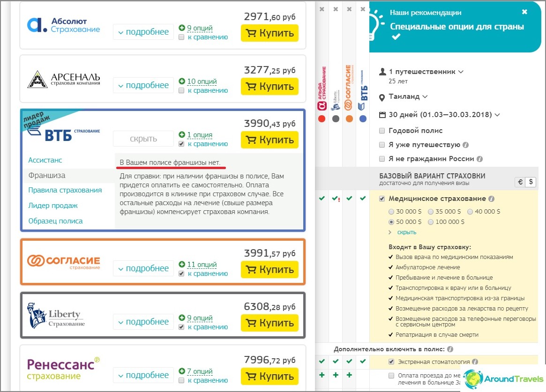This screenshot has width=546, height=392.
Task: Buy the Абсолют policy for 2971,60 руб
Action: click(x=270, y=33)
